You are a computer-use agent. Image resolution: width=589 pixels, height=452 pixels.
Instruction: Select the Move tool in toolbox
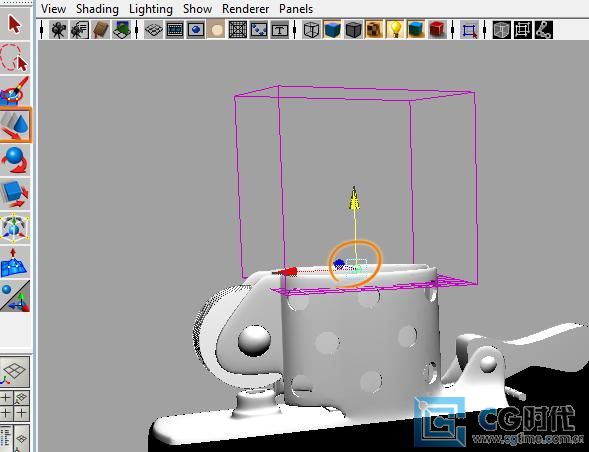[15, 125]
